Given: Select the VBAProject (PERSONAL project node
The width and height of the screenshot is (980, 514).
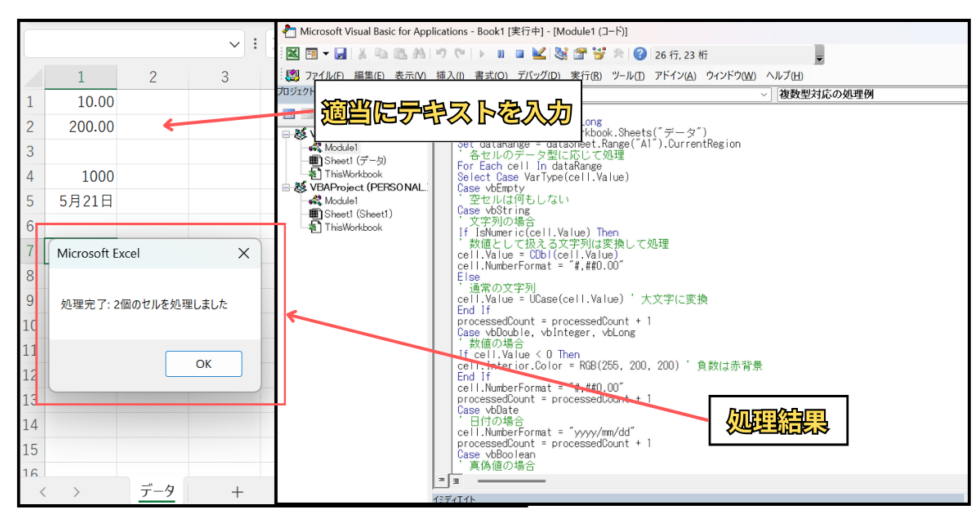Looking at the screenshot, I should pyautogui.click(x=360, y=187).
